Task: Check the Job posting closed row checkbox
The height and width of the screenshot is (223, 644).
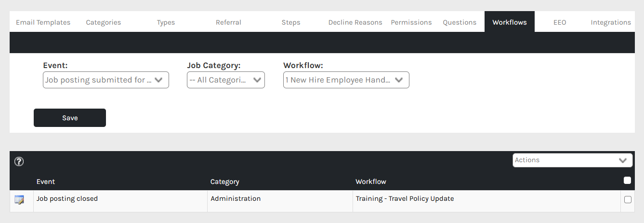Action: (x=628, y=199)
